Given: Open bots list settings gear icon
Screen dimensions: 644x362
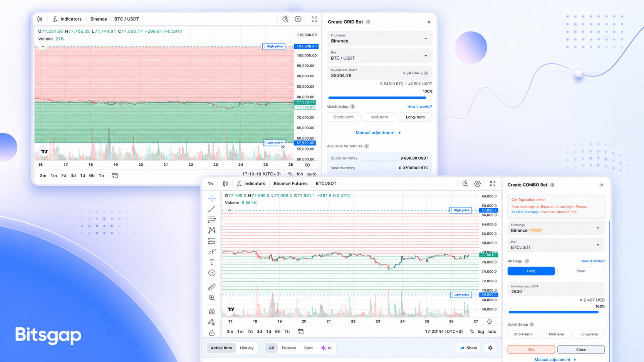Looking at the screenshot, I should 490,348.
